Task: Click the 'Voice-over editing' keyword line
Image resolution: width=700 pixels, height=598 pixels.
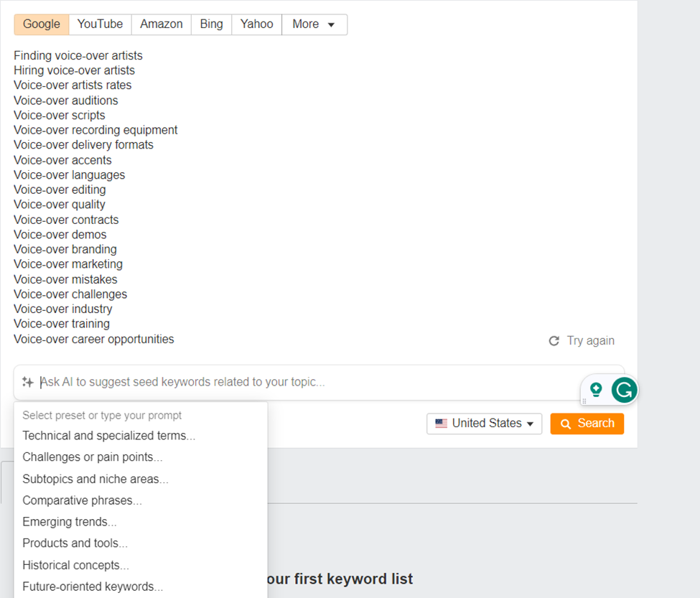Action: tap(60, 190)
